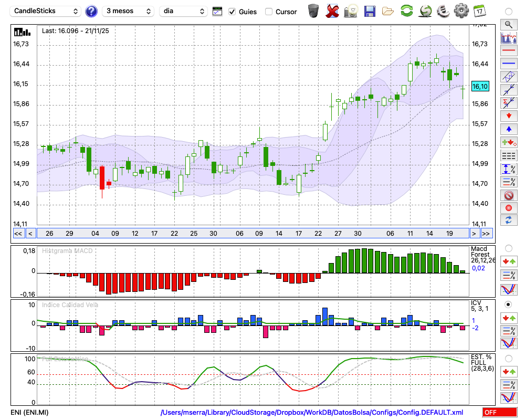Click the magnifying glass zoom tool
This screenshot has width=525, height=420.
[x=508, y=24]
